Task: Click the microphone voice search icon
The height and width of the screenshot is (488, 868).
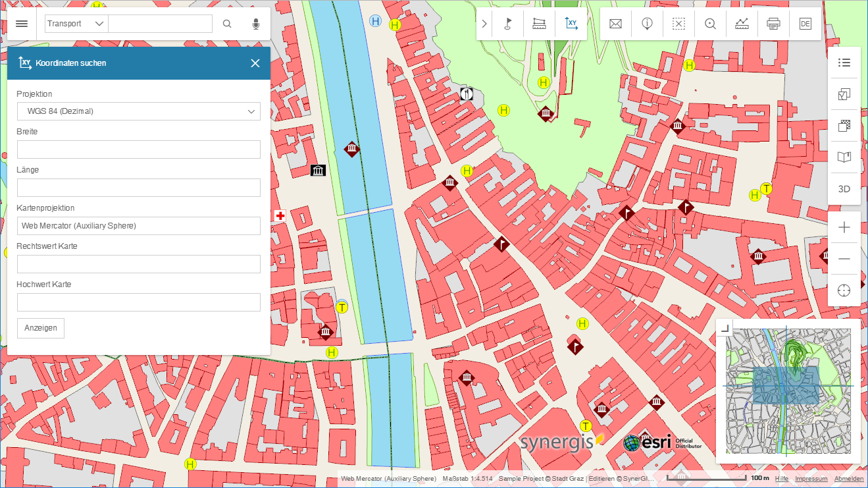Action: coord(256,24)
